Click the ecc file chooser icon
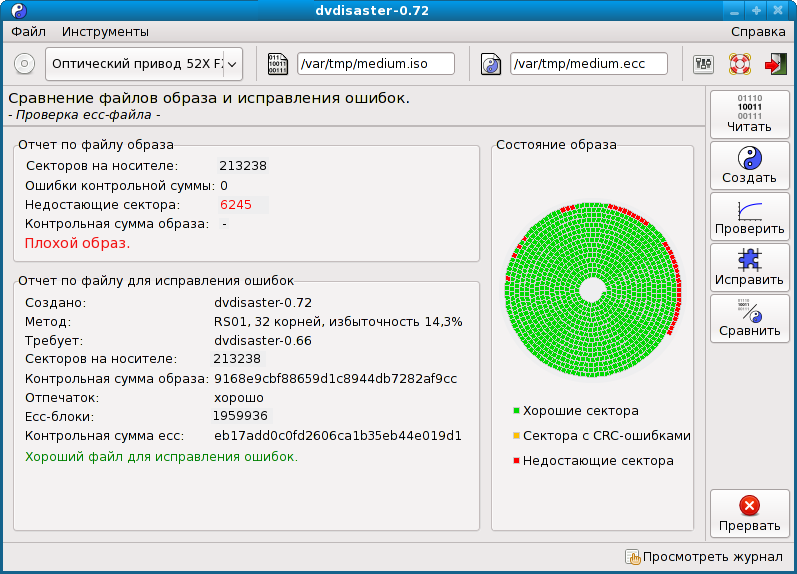Screen dimensions: 797x574 (x=491, y=64)
